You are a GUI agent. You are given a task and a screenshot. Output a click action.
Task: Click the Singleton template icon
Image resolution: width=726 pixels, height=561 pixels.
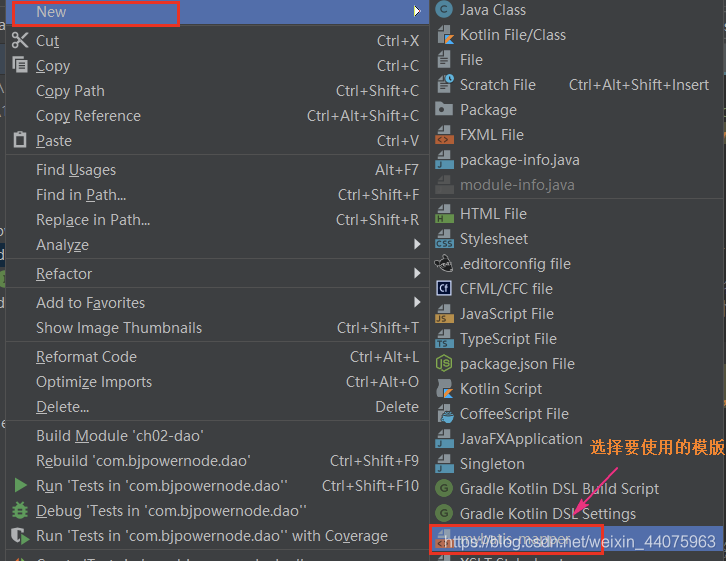pyautogui.click(x=444, y=464)
